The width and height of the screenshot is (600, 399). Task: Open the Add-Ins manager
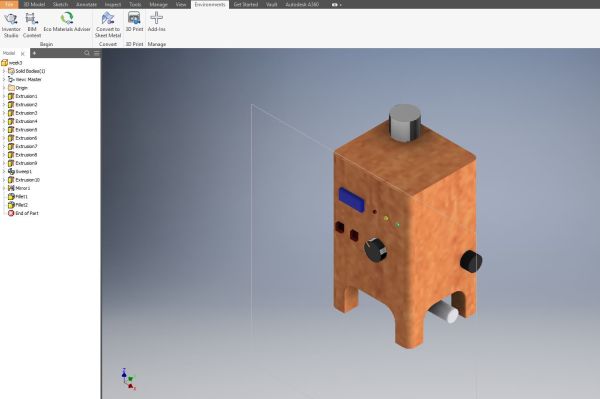click(x=157, y=22)
